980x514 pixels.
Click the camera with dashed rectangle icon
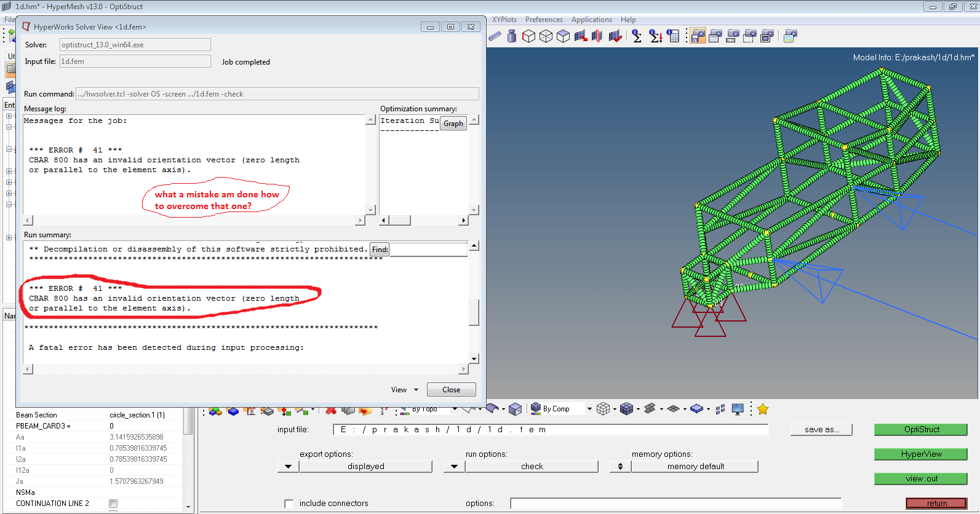pos(749,36)
